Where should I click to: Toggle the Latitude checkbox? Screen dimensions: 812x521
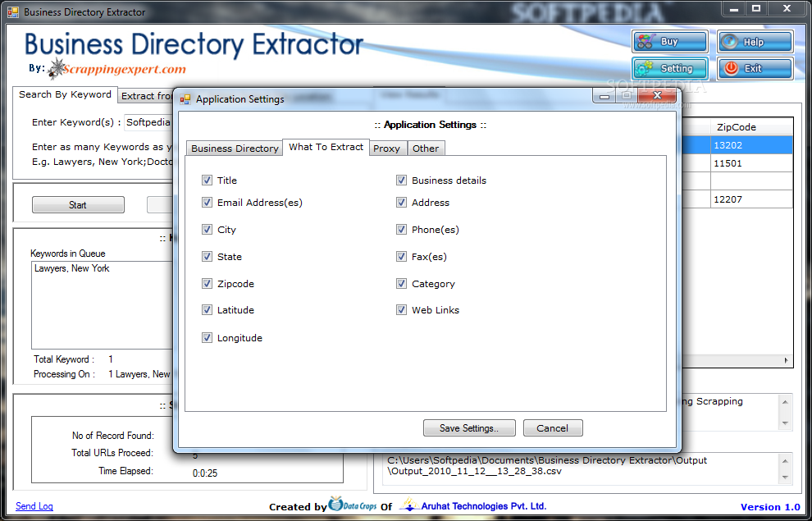[x=208, y=309]
